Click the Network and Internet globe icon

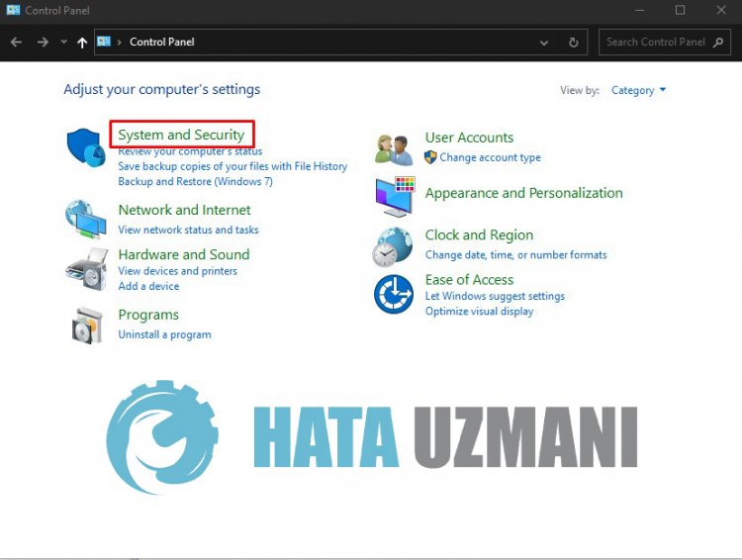[x=86, y=219]
